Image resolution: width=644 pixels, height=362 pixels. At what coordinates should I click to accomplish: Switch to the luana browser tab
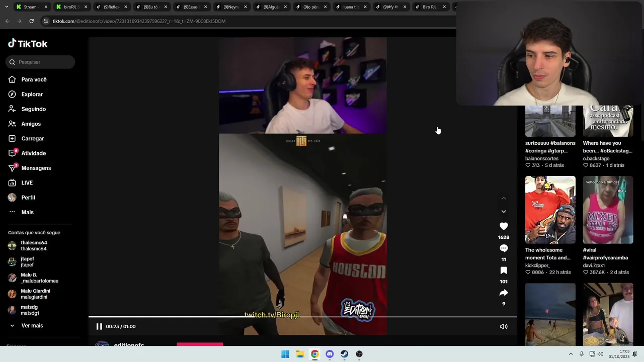click(x=351, y=7)
